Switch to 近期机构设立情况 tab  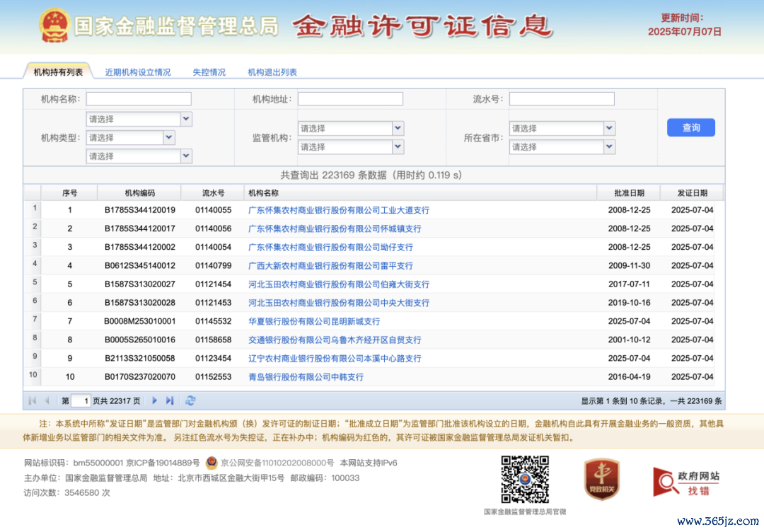[138, 72]
